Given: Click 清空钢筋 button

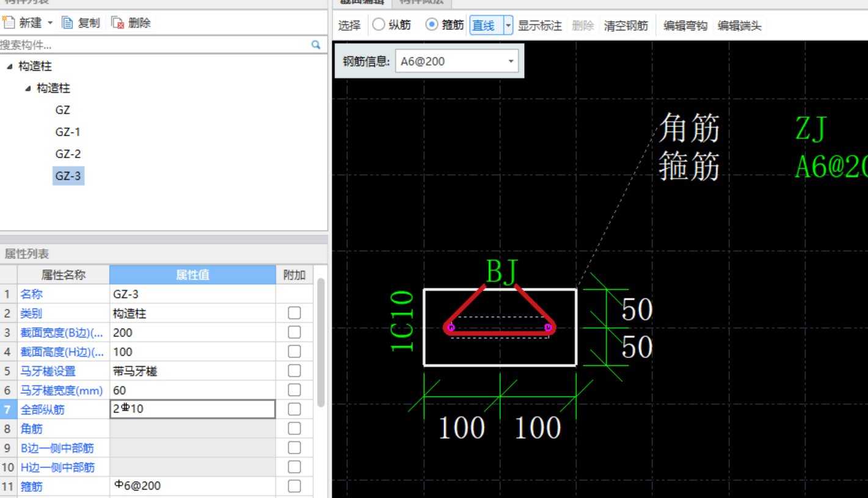Looking at the screenshot, I should click(x=625, y=26).
